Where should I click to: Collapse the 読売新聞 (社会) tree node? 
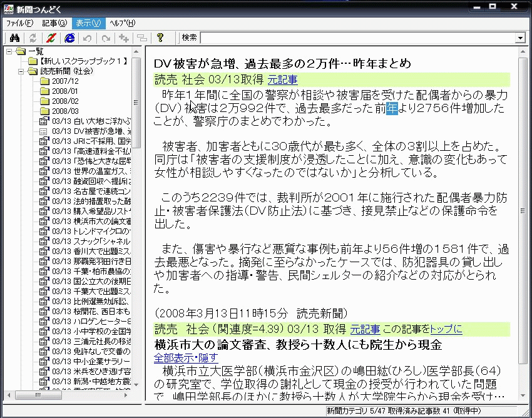pos(21,71)
